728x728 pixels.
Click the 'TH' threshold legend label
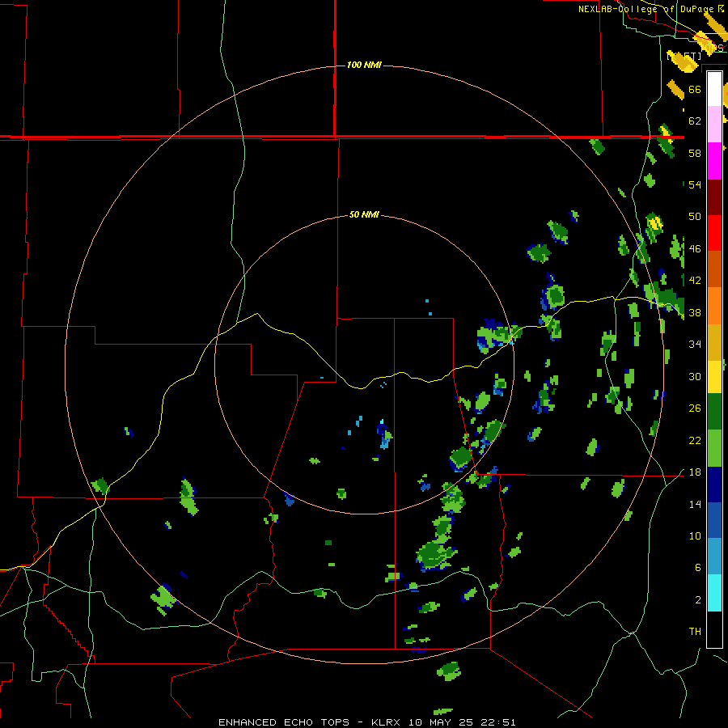pyautogui.click(x=695, y=632)
